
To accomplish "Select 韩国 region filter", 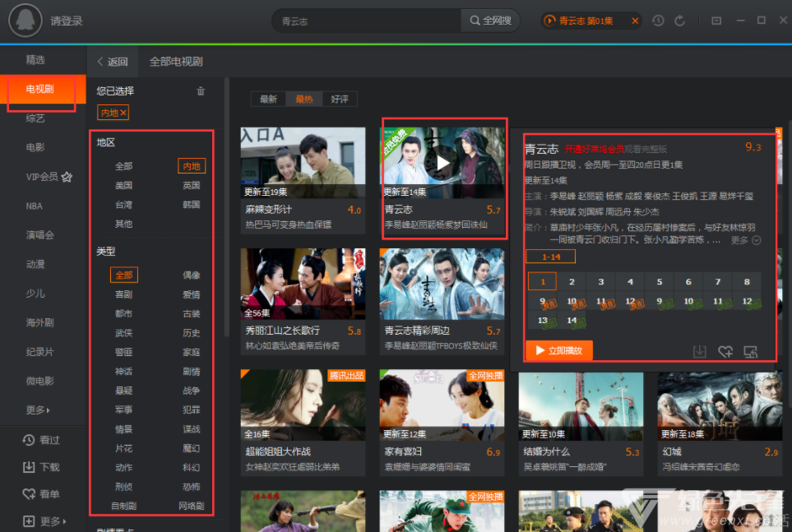I will coord(192,205).
